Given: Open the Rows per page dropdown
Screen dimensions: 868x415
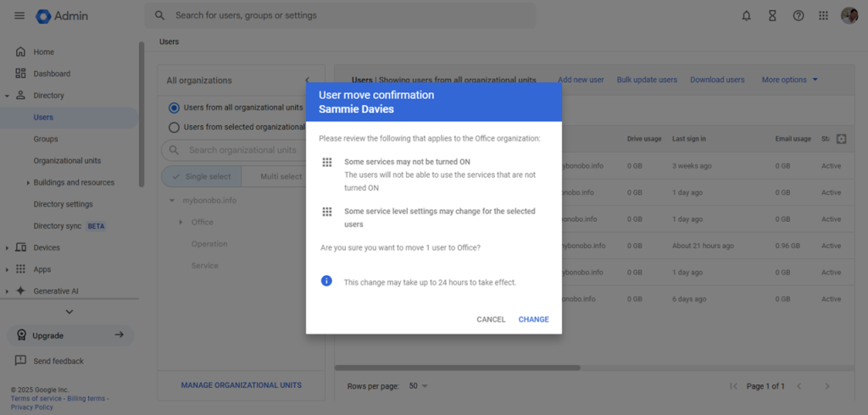Looking at the screenshot, I should pos(419,386).
